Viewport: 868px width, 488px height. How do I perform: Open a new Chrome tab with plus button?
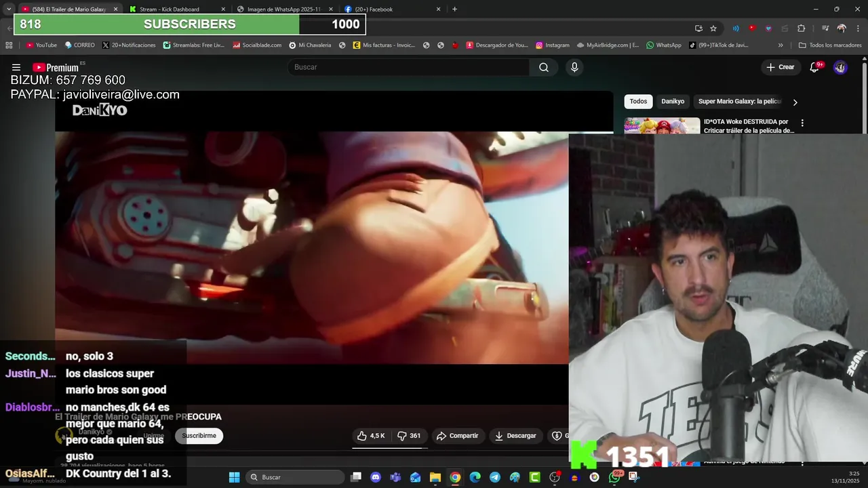(454, 9)
